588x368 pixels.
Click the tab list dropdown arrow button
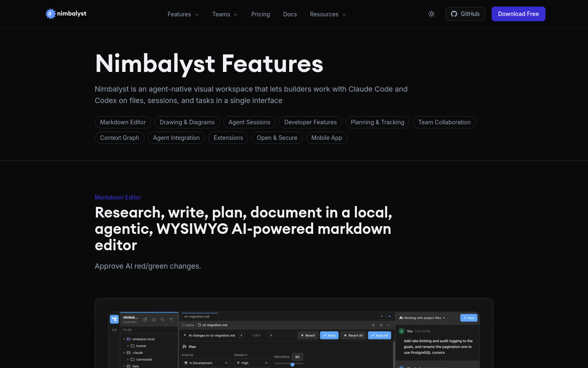(382, 316)
